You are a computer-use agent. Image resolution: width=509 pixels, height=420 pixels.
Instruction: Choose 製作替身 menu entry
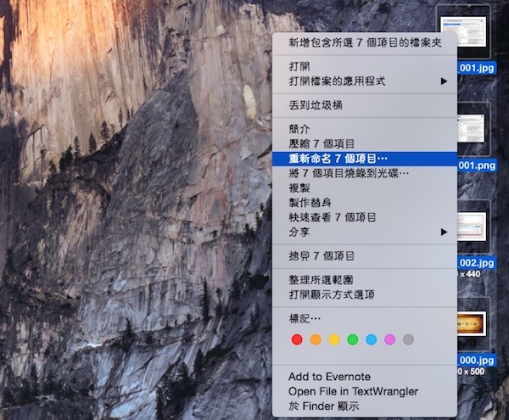(365, 203)
